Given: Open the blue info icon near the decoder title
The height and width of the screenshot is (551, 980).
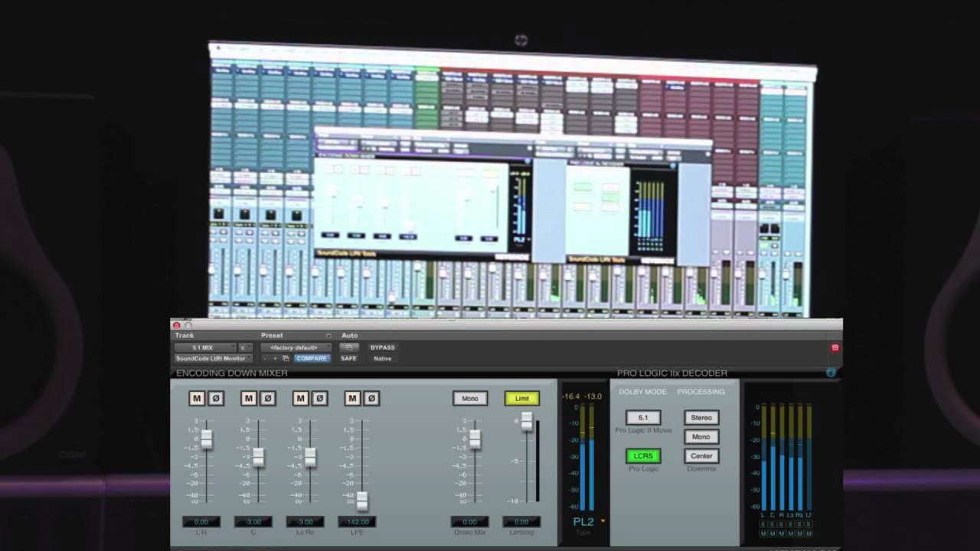Looking at the screenshot, I should point(831,373).
